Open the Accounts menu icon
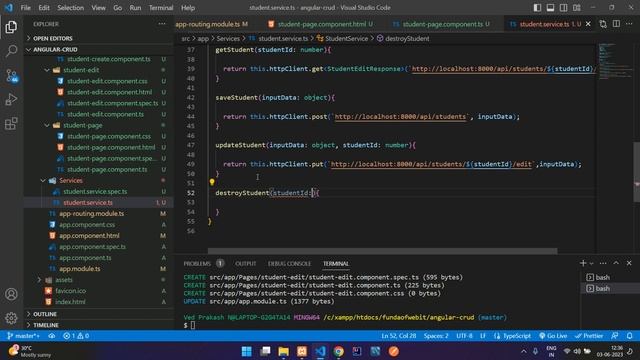Viewport: 640px width, 360px height. [x=11, y=294]
